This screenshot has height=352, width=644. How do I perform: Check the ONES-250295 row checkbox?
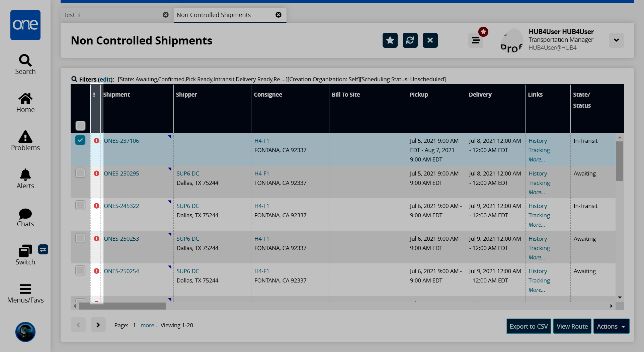[x=80, y=173]
